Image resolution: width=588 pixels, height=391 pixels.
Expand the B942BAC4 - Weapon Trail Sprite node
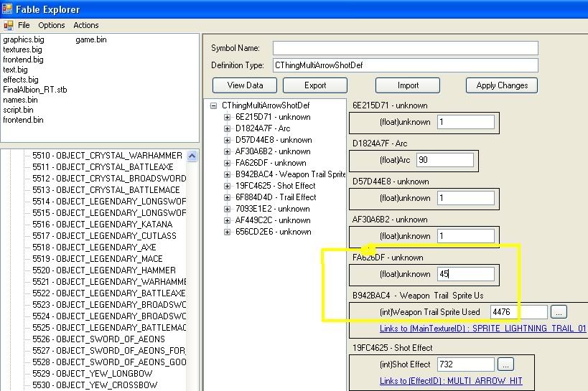click(227, 174)
